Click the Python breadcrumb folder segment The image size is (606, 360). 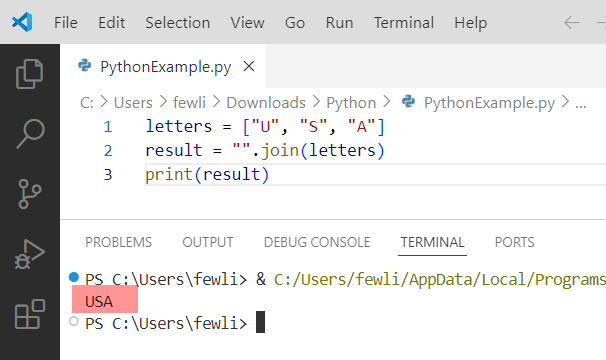(x=351, y=103)
